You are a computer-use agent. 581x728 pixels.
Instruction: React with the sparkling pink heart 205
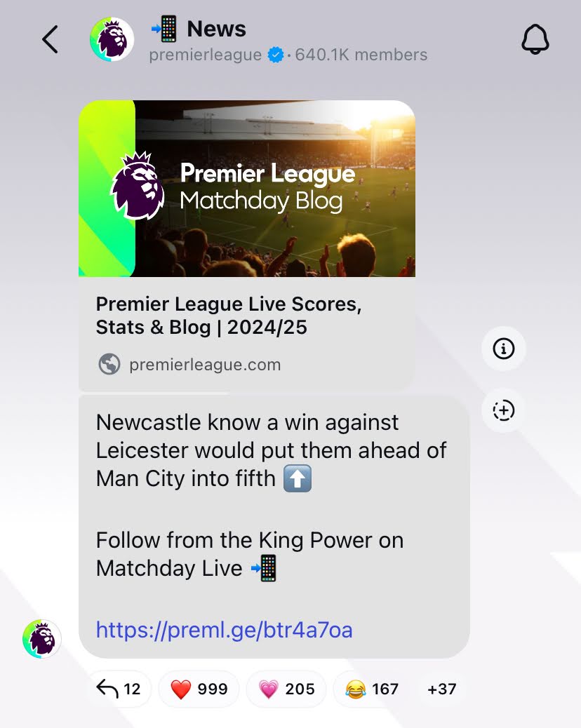coord(286,689)
